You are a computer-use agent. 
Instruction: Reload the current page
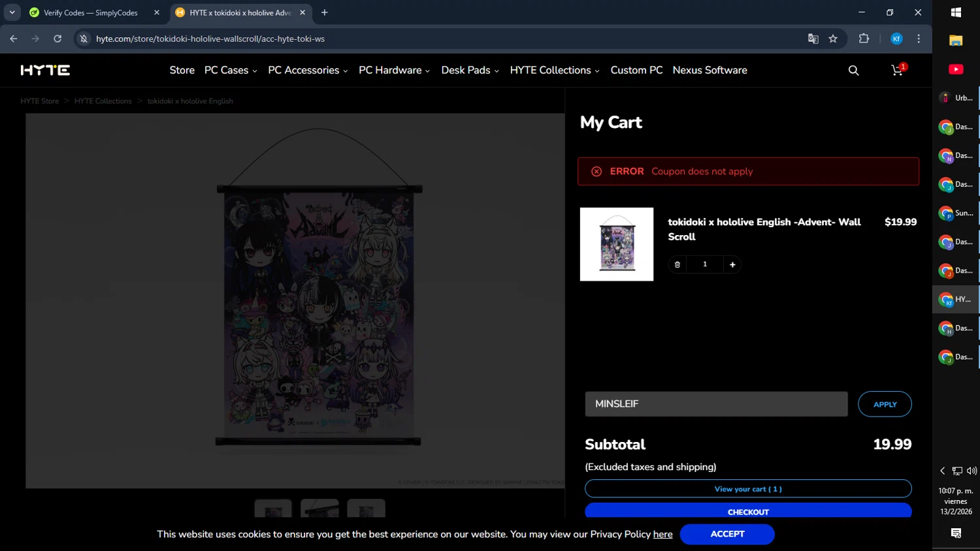(57, 39)
